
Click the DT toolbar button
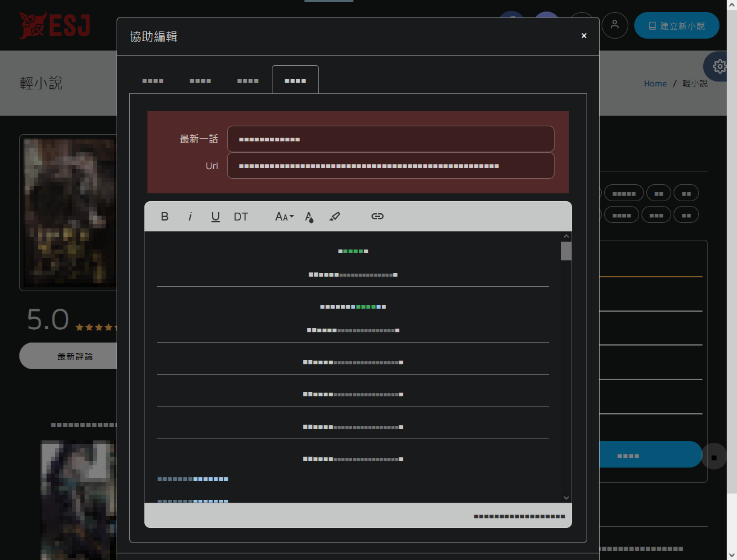241,216
